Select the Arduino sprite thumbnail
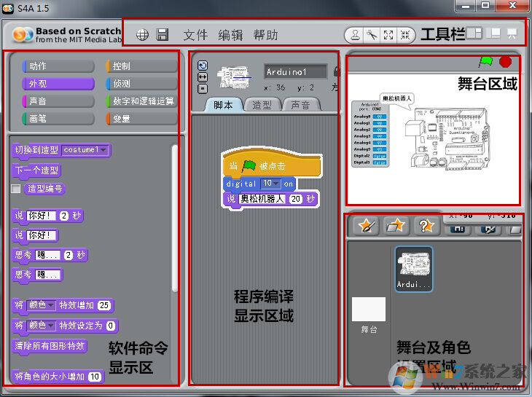The width and height of the screenshot is (532, 397). click(414, 269)
